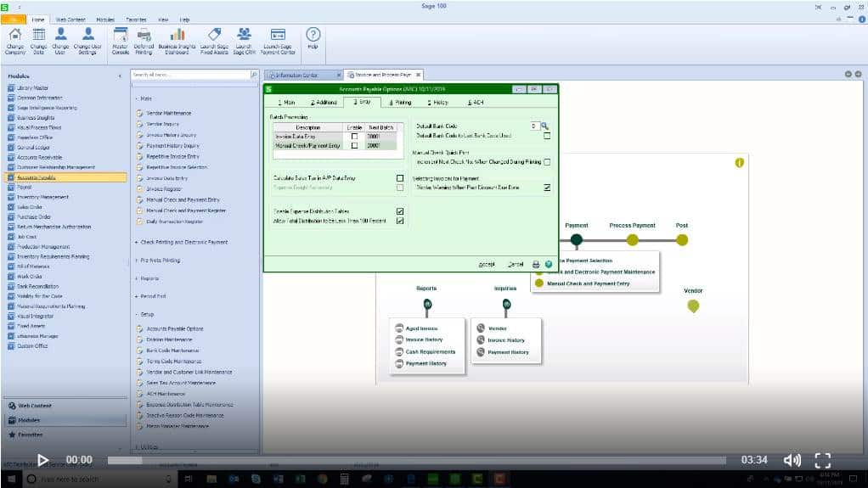Viewport: 868px width, 488px height.
Task: Open the Modules menu in ribbon bar
Action: tap(105, 19)
